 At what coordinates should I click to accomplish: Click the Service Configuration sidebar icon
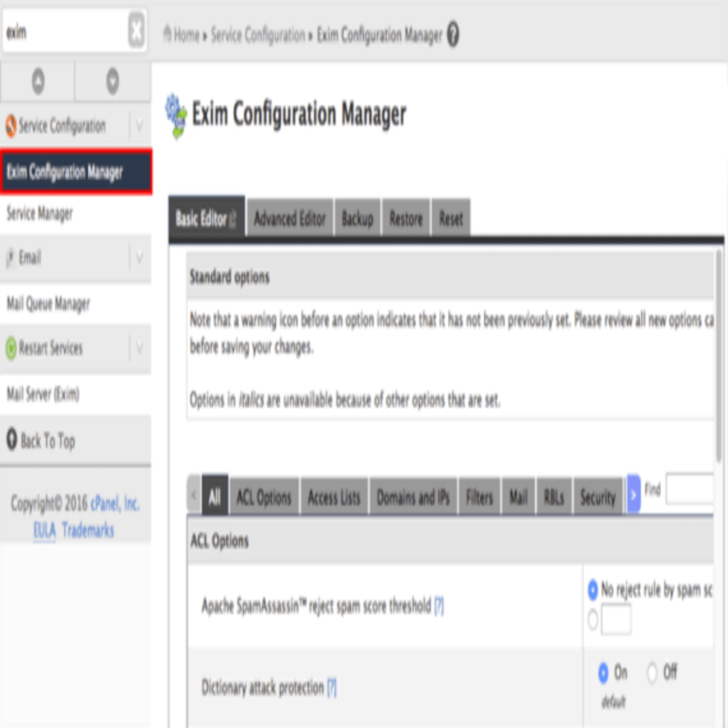(11, 126)
